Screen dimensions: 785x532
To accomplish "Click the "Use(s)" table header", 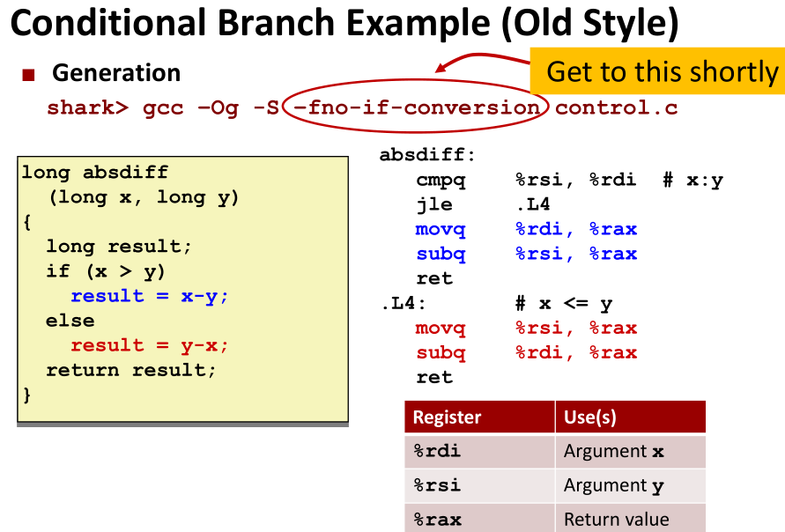I will (x=631, y=417).
